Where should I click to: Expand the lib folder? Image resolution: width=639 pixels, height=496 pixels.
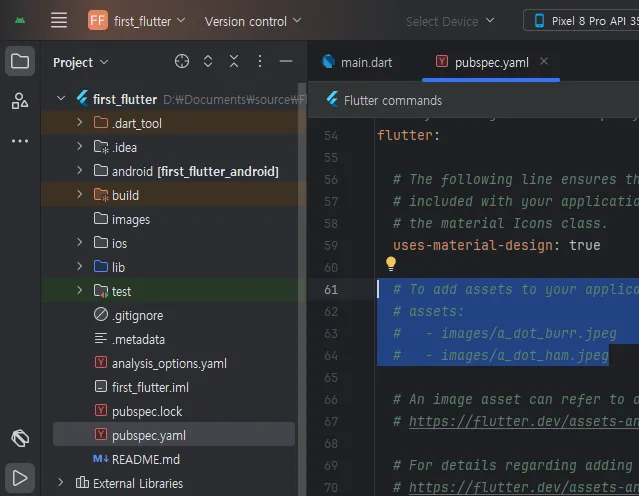tap(79, 267)
